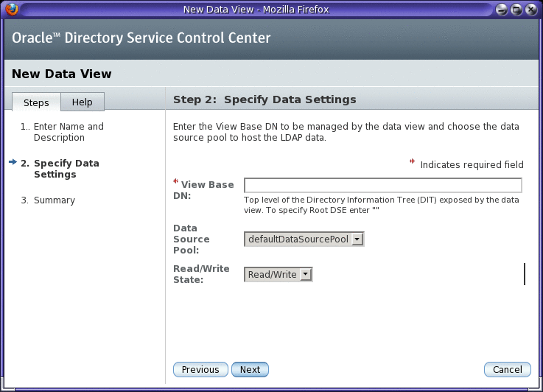Go back with the Previous button
The image size is (543, 392).
point(200,369)
